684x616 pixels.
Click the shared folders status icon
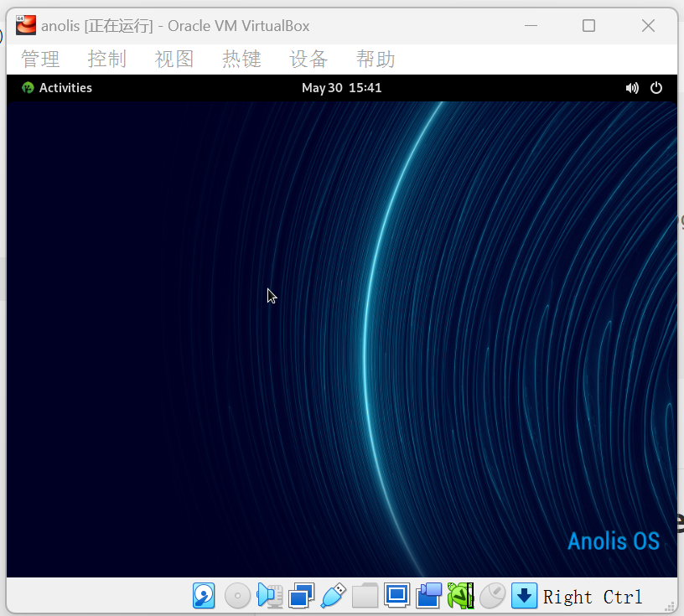tap(365, 596)
